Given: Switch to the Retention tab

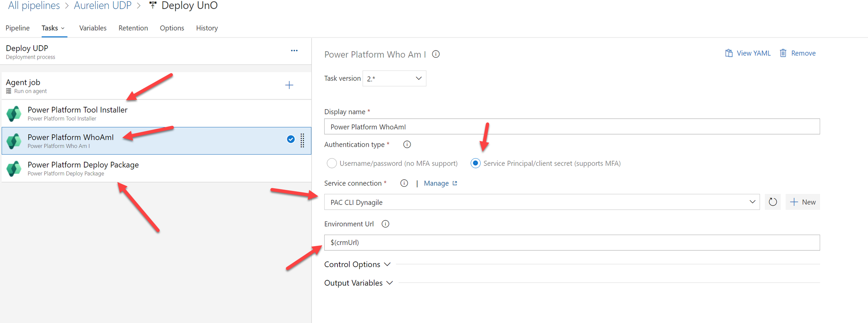Looking at the screenshot, I should tap(133, 28).
